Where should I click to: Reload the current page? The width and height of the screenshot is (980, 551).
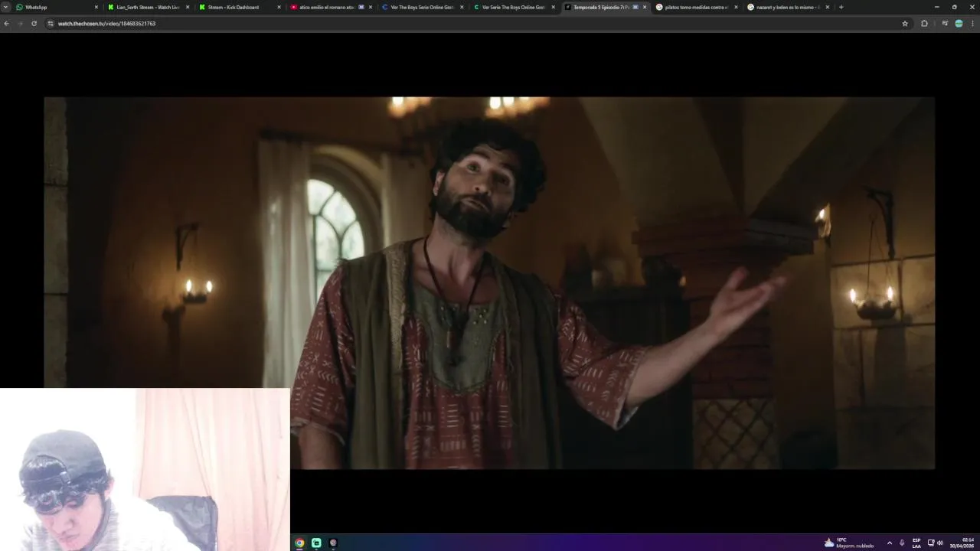click(34, 24)
